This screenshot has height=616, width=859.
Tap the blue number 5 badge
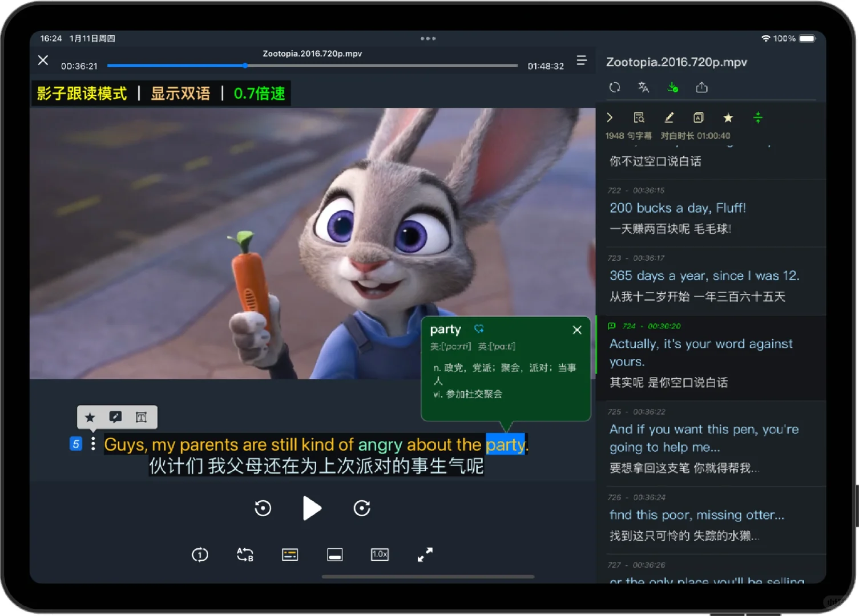pyautogui.click(x=76, y=444)
